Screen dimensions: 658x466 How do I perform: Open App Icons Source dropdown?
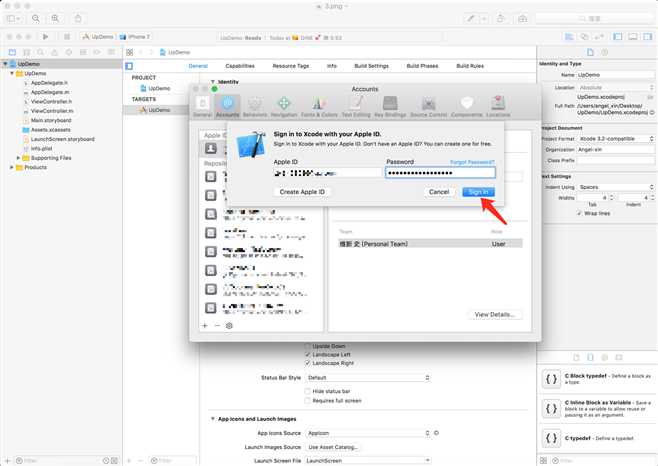pyautogui.click(x=368, y=433)
